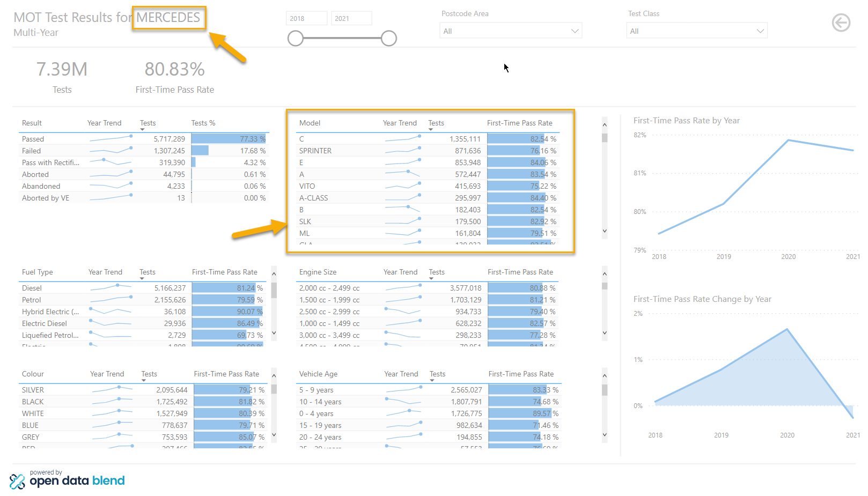Click the Colour column header

point(33,374)
